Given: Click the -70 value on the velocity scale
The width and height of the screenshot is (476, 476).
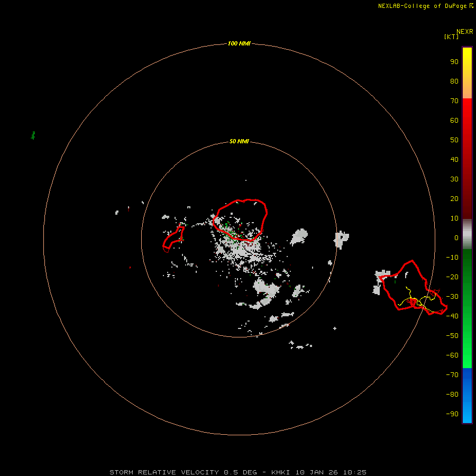Looking at the screenshot, I should pos(452,374).
